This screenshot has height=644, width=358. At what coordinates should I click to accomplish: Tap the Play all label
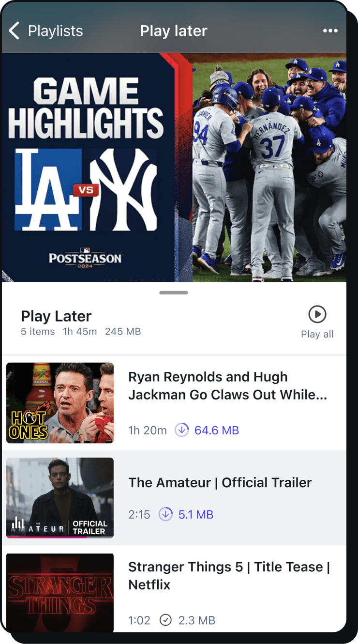(317, 334)
